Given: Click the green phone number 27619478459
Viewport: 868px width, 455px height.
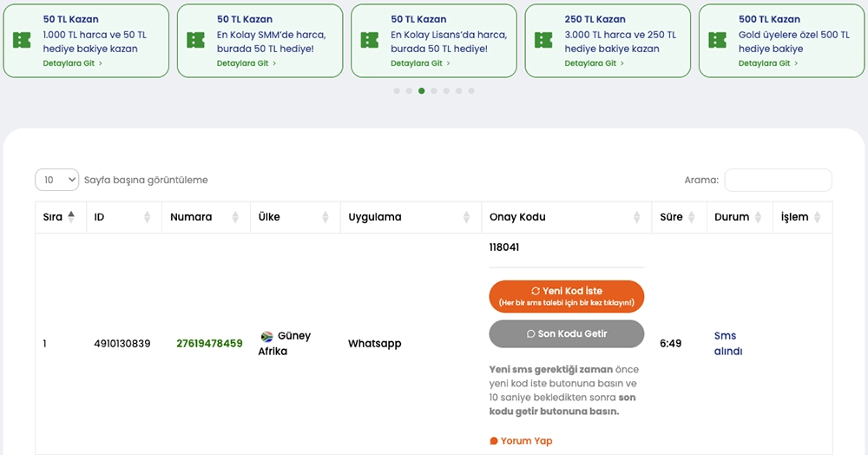Looking at the screenshot, I should [209, 344].
